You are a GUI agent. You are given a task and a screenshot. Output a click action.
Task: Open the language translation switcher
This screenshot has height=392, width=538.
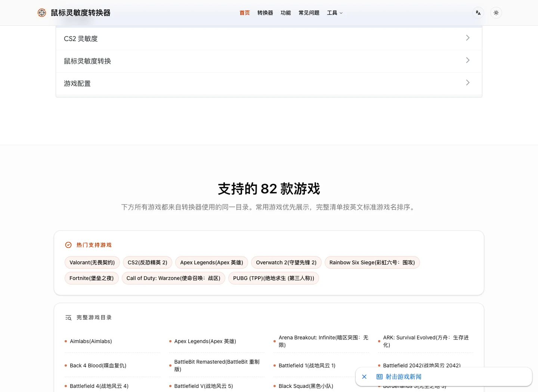pos(478,13)
